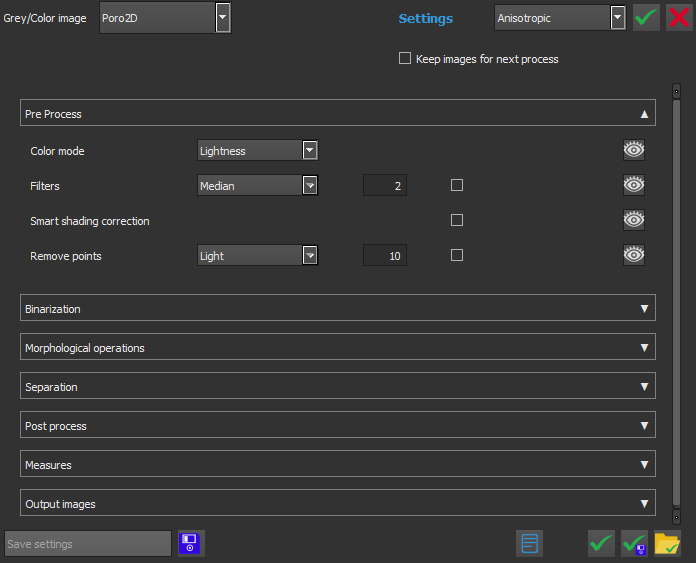
Task: Click the vertical scrollbar thumb
Action: (x=676, y=302)
